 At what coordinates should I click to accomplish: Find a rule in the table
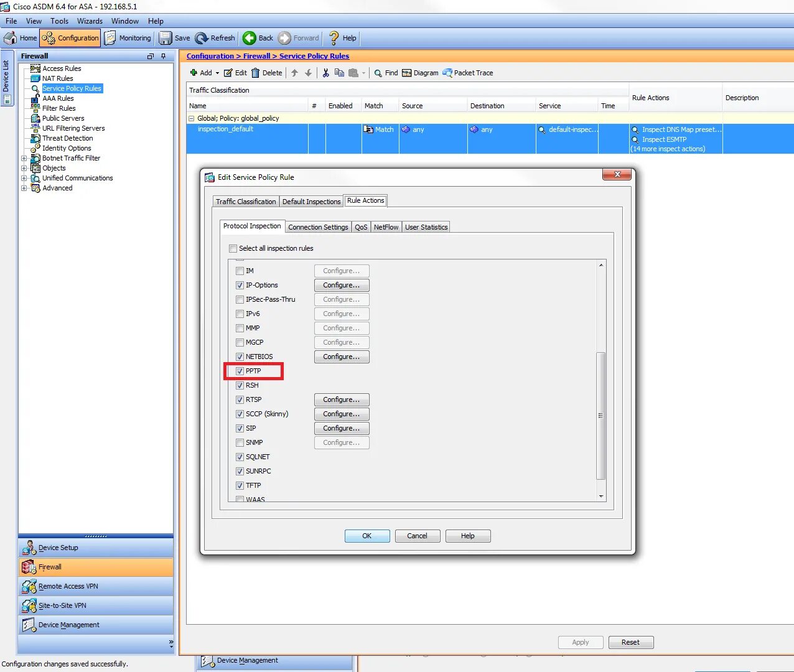[x=386, y=73]
